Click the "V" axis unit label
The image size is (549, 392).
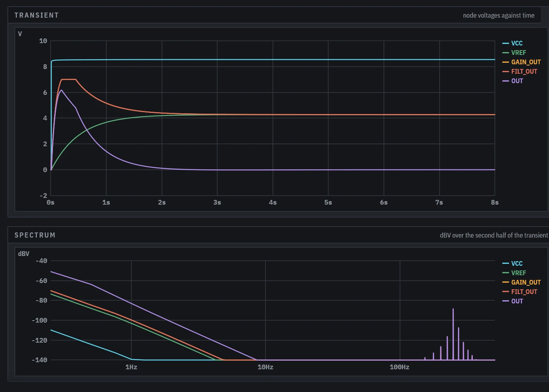pyautogui.click(x=20, y=34)
